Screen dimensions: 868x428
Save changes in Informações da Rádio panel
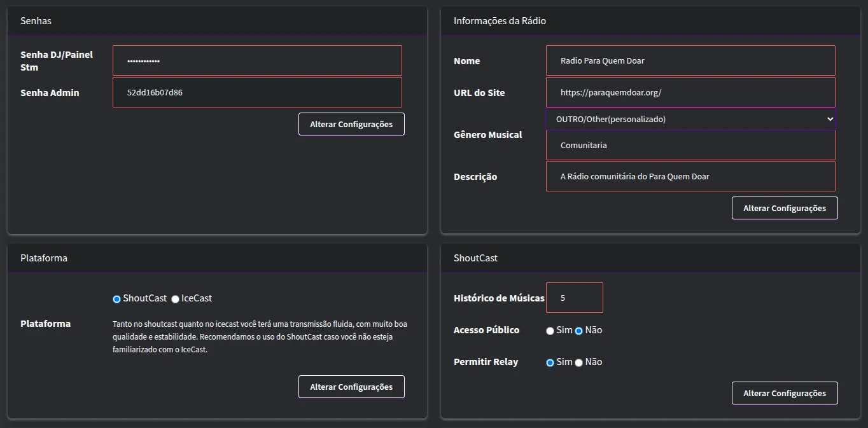[784, 208]
